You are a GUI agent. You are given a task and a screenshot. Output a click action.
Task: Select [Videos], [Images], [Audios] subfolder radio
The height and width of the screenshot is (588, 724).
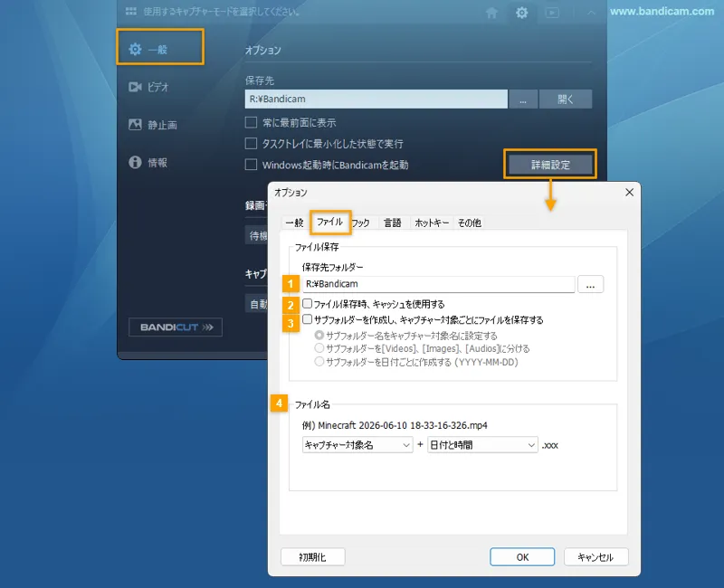[x=319, y=348]
